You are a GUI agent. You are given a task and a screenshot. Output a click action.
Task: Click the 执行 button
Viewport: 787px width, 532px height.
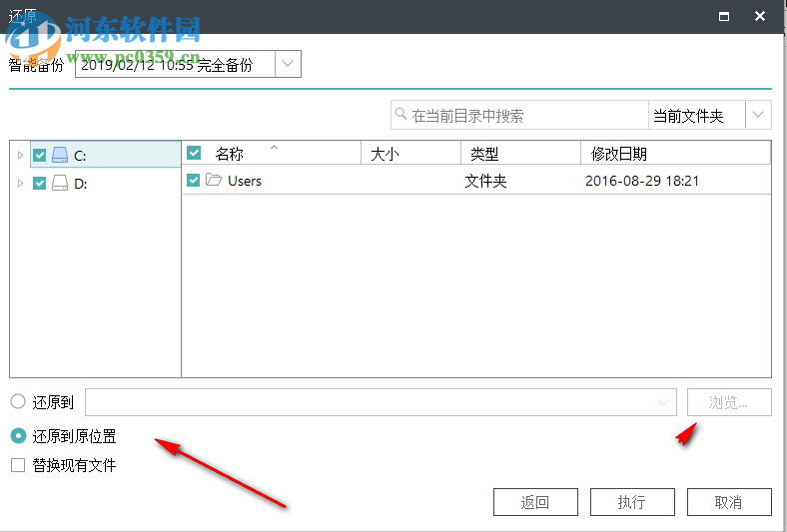pos(632,502)
